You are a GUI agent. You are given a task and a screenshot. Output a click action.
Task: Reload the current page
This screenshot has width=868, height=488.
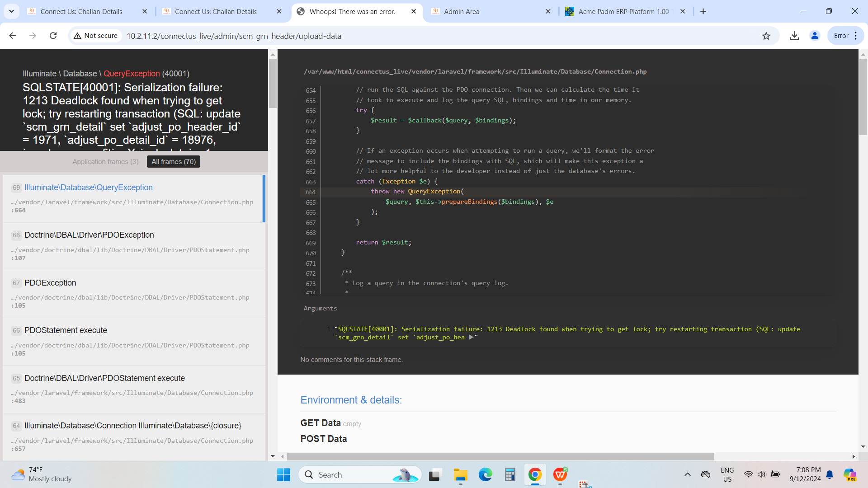[x=53, y=36]
